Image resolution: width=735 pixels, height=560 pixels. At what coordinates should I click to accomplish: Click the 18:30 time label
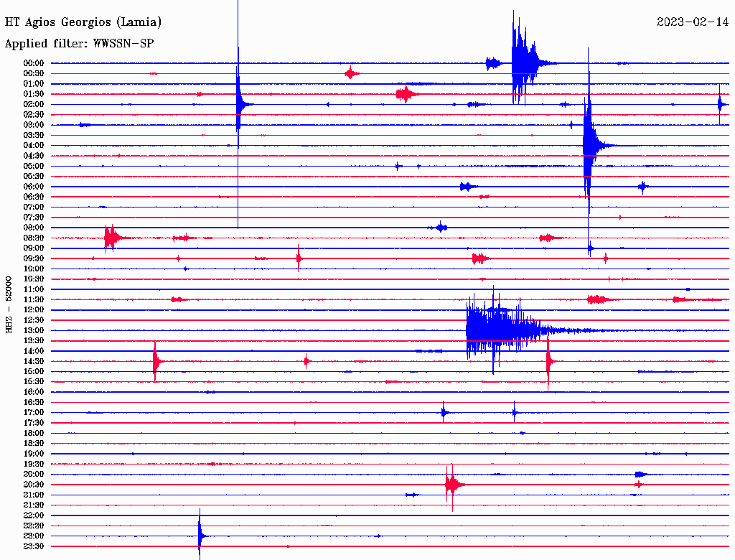(34, 444)
